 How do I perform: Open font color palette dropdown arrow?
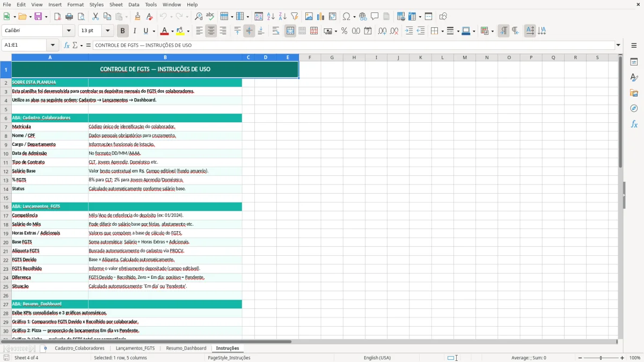pyautogui.click(x=172, y=31)
